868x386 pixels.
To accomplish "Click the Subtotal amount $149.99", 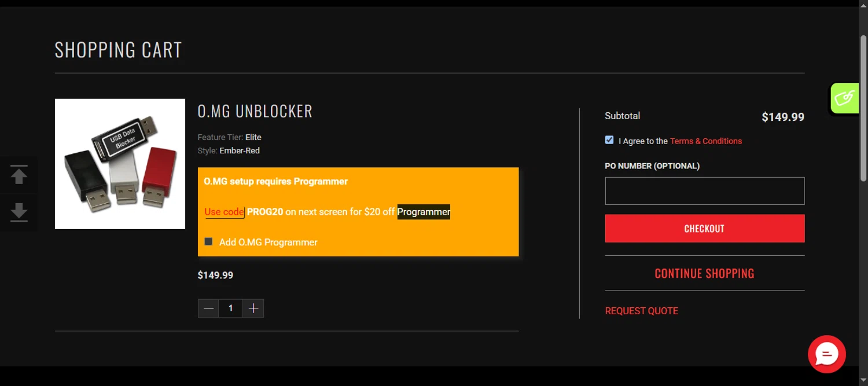I will point(783,117).
